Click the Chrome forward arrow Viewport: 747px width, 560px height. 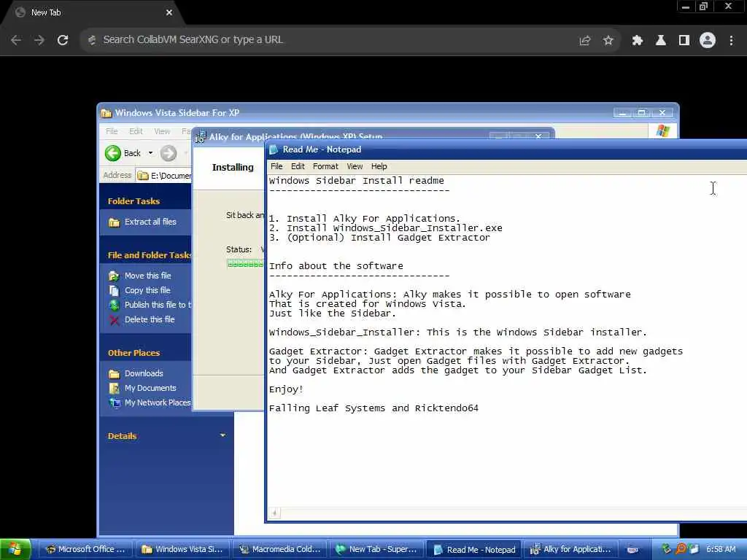tap(39, 40)
